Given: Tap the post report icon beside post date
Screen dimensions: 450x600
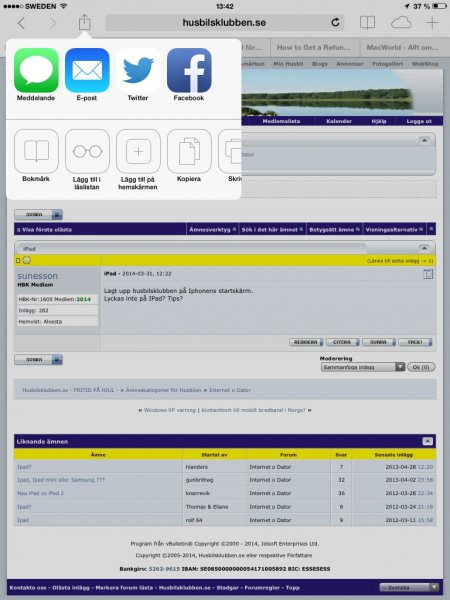Looking at the screenshot, I should [428, 274].
